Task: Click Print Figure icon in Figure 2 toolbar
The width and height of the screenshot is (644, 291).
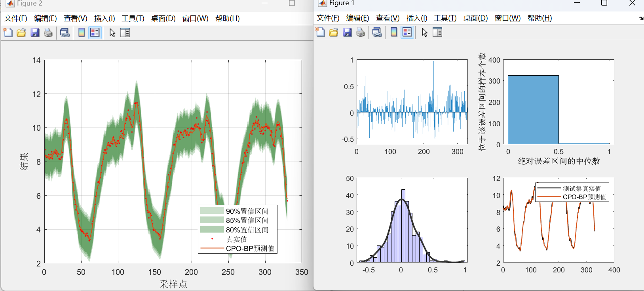Action: click(48, 32)
